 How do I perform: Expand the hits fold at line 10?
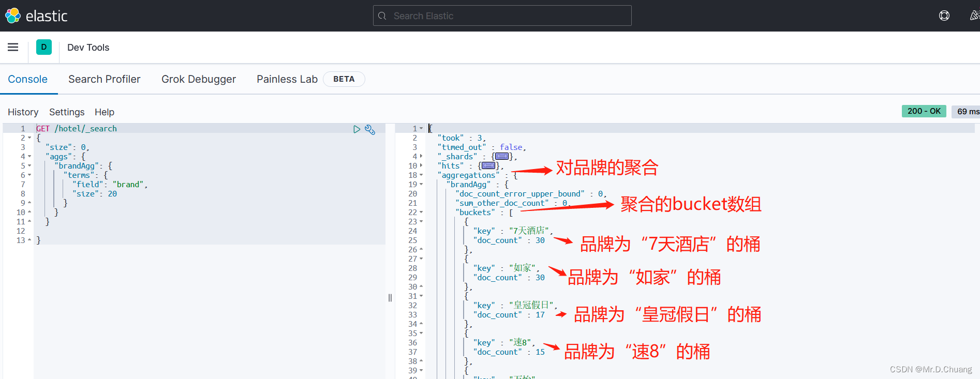click(x=421, y=165)
